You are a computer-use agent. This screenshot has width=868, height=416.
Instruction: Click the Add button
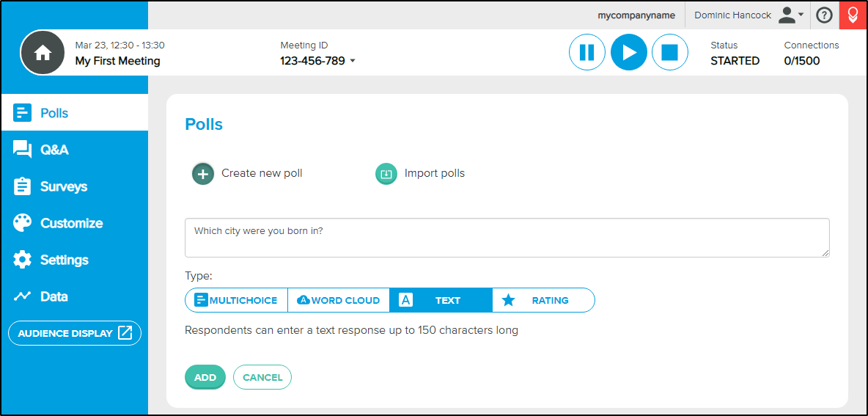[x=205, y=377]
